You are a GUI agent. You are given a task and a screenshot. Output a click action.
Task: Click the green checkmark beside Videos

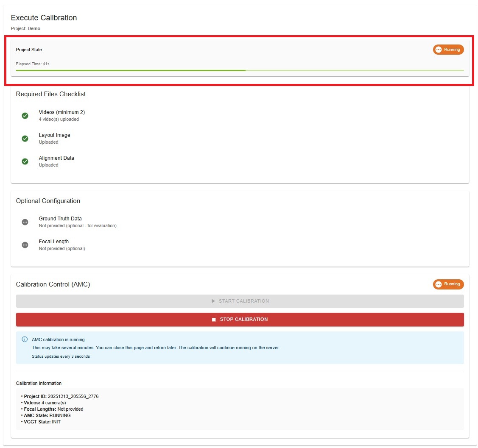coord(25,116)
